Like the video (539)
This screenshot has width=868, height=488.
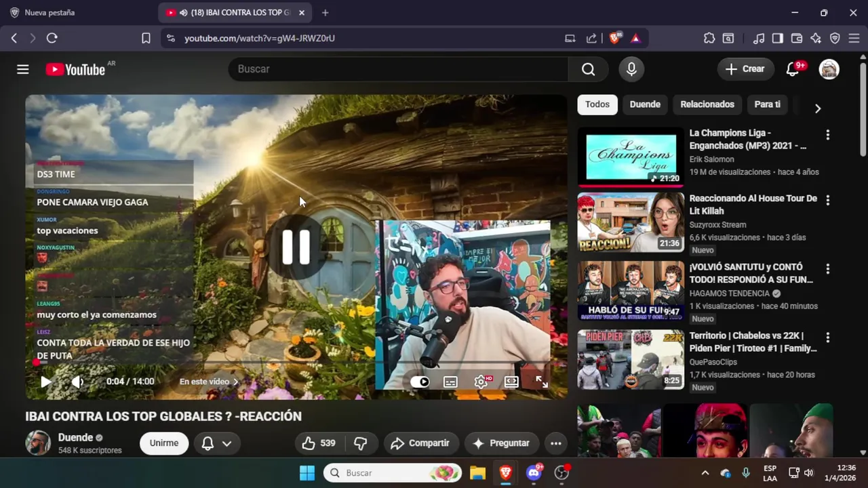319,443
